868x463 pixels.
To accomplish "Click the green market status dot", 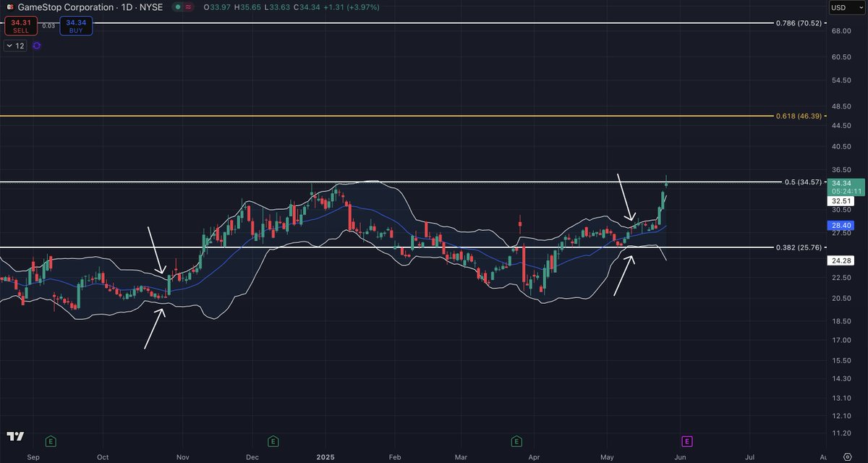I will (x=178, y=7).
